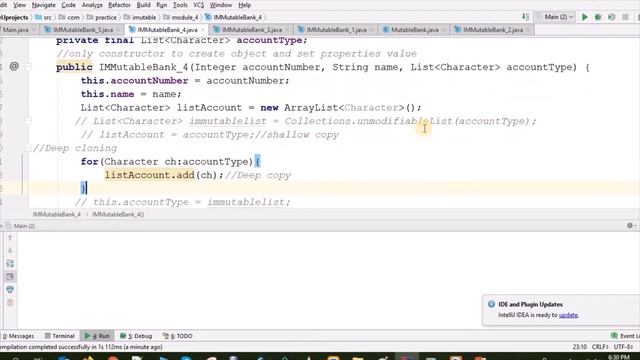640x360 pixels.
Task: Run the Main (2) configuration
Action: [x=584, y=17]
